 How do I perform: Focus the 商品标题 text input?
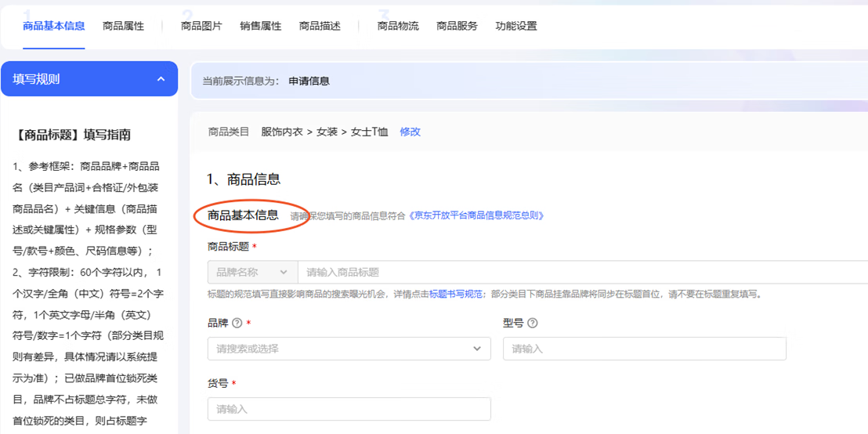click(580, 272)
